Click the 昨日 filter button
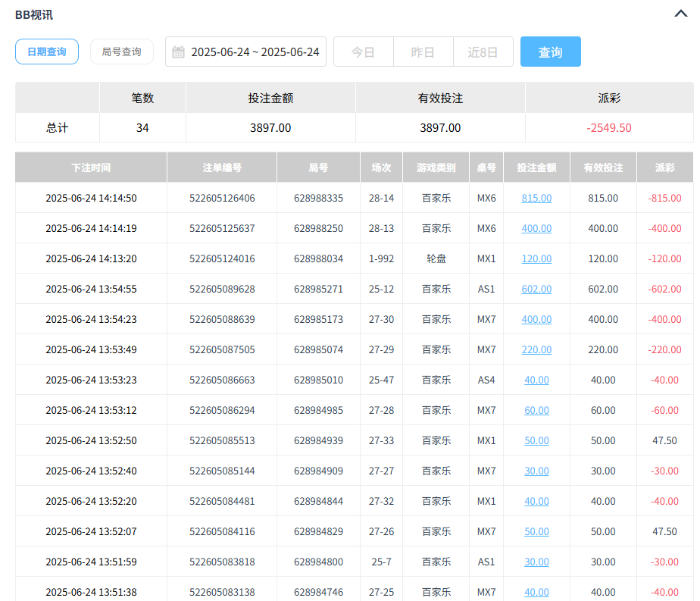700x601 pixels. pyautogui.click(x=423, y=52)
